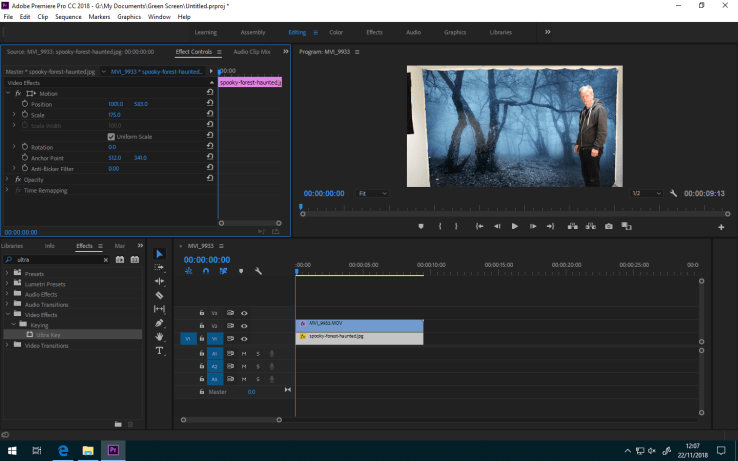Image resolution: width=738 pixels, height=461 pixels.
Task: Toggle Uniform Scale checkbox
Action: coord(111,137)
